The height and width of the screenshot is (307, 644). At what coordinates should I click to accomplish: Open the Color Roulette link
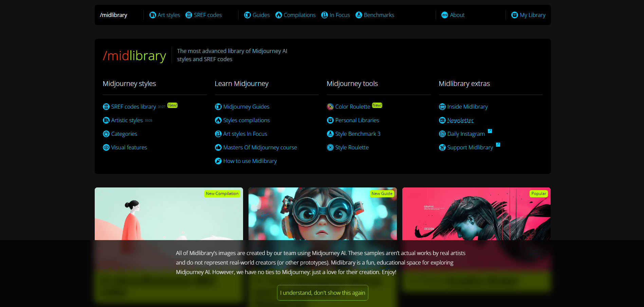click(353, 107)
